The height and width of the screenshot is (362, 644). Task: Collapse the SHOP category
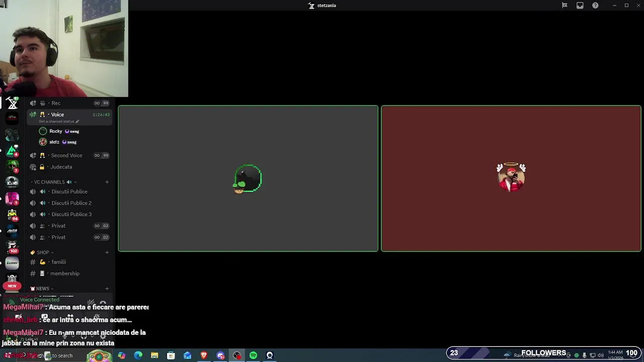point(42,252)
